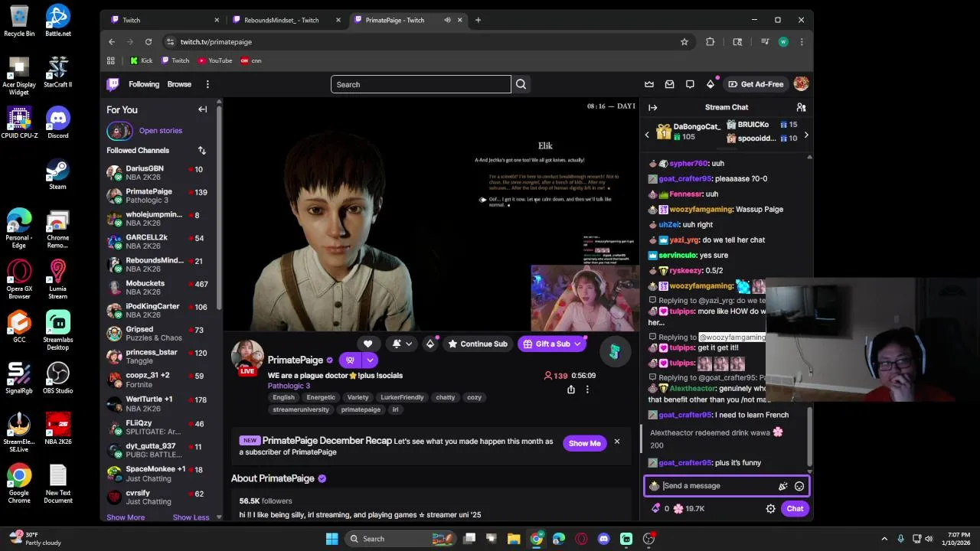Open stream options three-dot menu
The height and width of the screenshot is (551, 980).
coord(587,390)
